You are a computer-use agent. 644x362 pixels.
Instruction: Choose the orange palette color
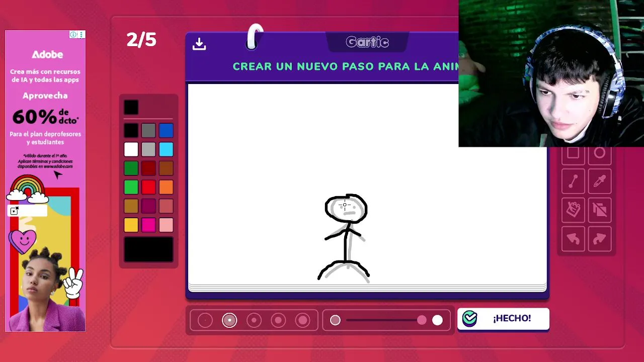coord(166,187)
